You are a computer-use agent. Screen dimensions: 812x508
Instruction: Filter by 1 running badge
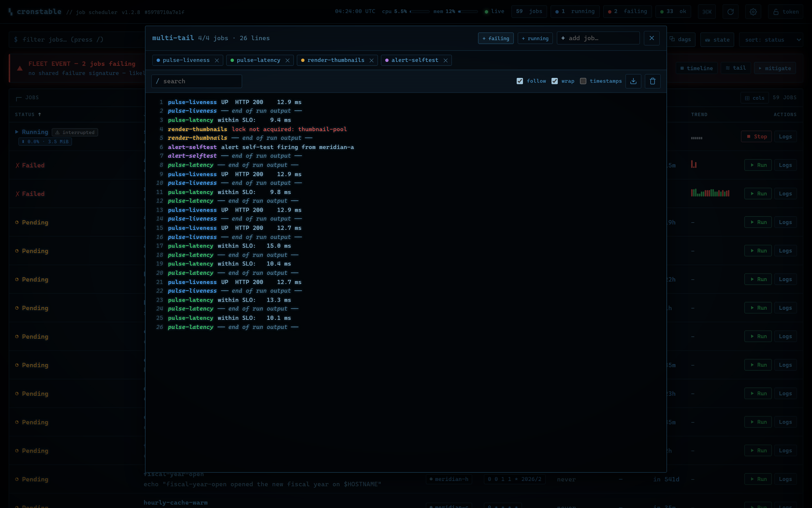[575, 11]
